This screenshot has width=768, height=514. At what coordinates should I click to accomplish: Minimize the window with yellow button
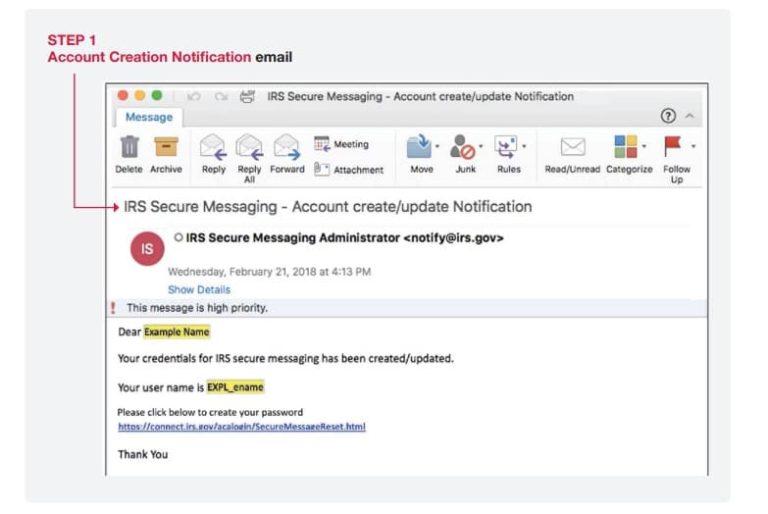(140, 96)
